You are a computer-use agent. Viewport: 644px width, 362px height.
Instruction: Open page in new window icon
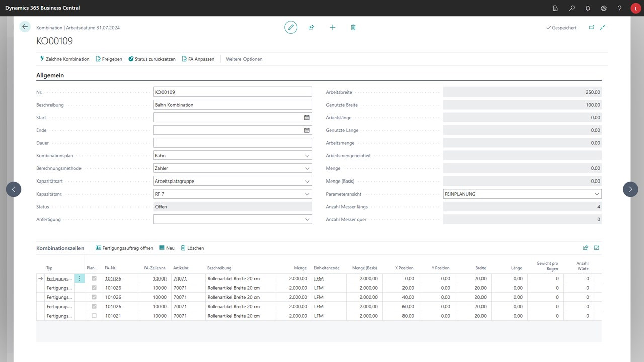coord(591,27)
